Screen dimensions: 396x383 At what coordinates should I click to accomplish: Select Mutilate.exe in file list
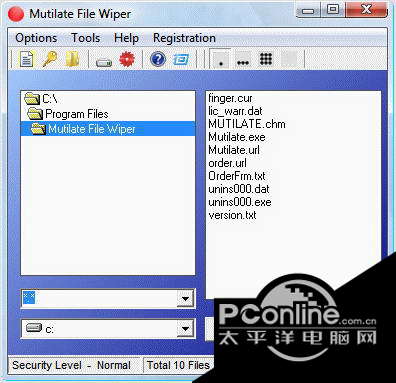(237, 137)
